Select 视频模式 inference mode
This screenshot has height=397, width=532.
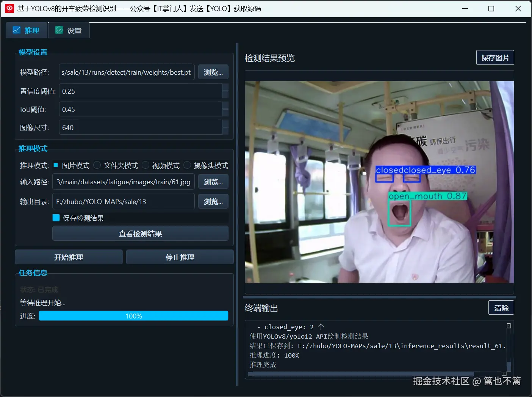161,165
